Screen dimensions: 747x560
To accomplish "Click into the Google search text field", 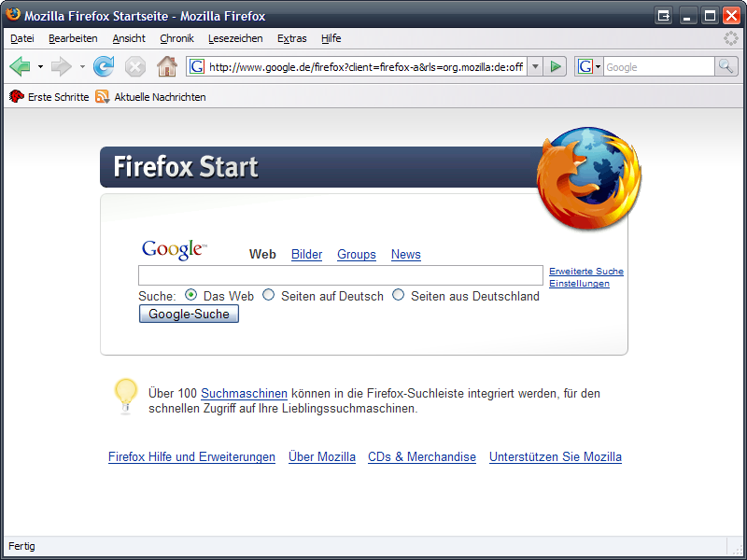I will click(340, 275).
